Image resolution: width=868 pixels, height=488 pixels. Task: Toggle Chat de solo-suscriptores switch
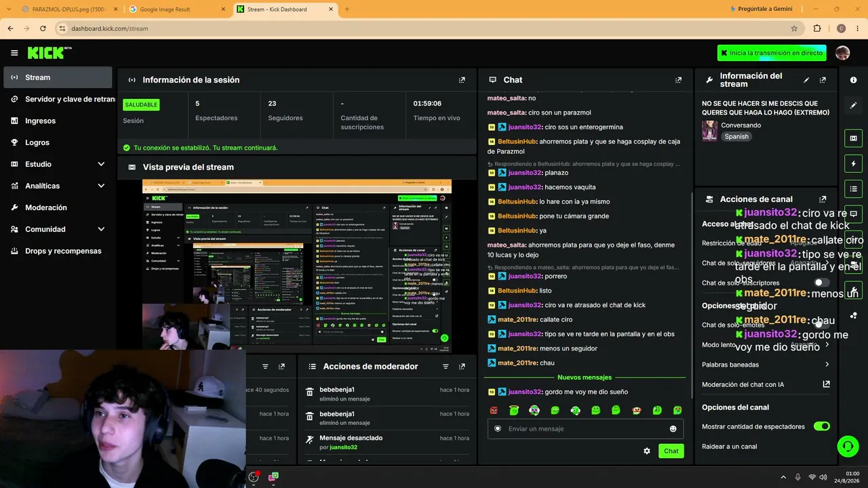(821, 283)
